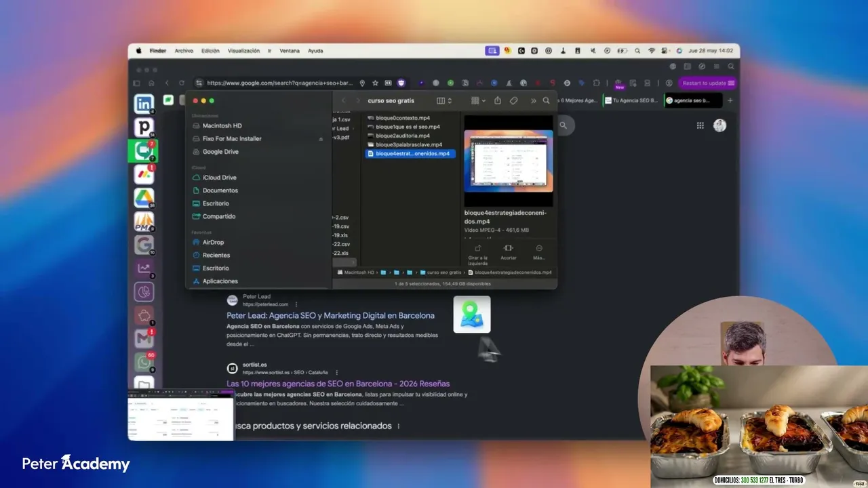The image size is (868, 488).
Task: Switch to 'Tu Agencia SEO B...' tab
Action: tap(631, 100)
